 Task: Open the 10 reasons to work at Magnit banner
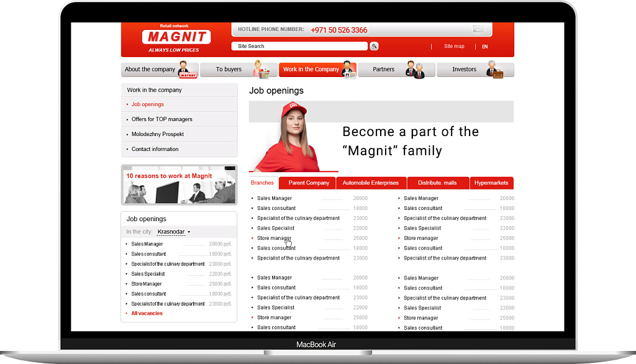(x=179, y=184)
